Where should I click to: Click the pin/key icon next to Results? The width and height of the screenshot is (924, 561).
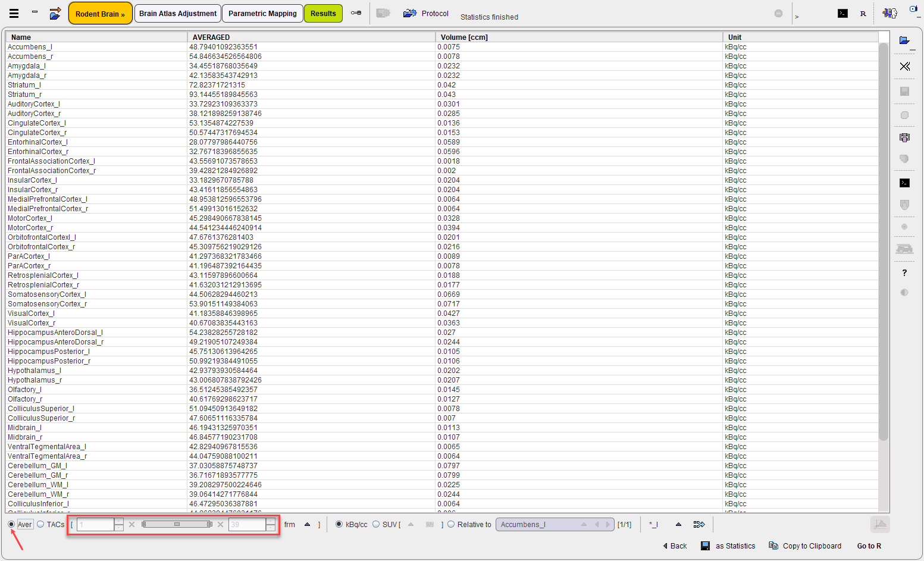pos(356,13)
